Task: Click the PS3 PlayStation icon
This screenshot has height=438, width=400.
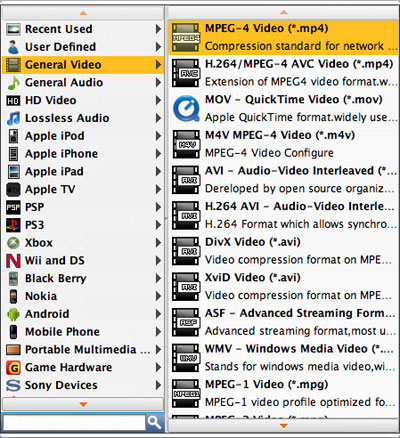Action: click(x=13, y=225)
